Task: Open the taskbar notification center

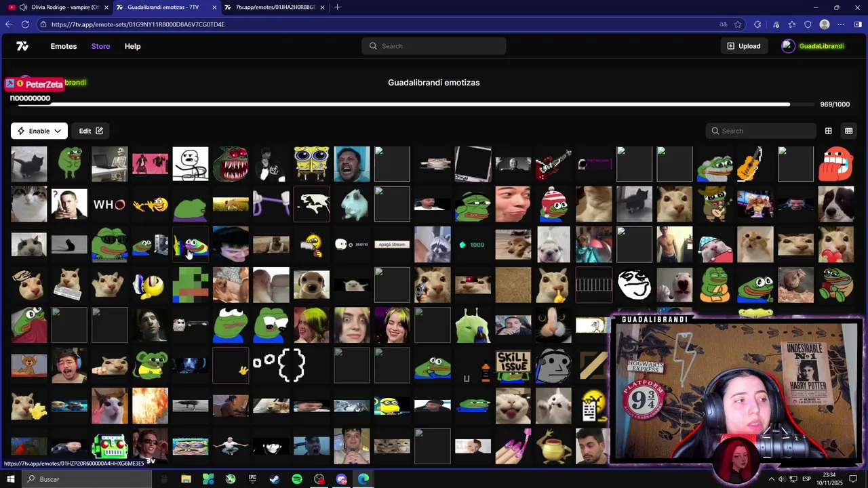Action: click(853, 479)
